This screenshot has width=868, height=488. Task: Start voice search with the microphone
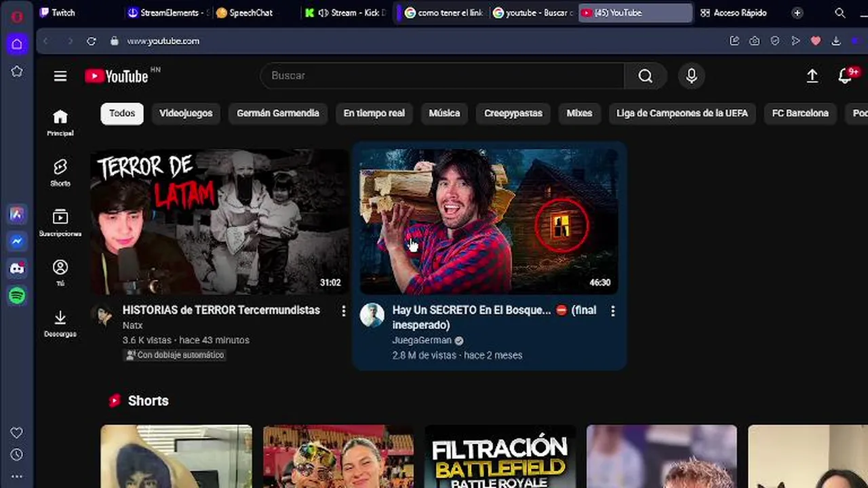pyautogui.click(x=692, y=76)
